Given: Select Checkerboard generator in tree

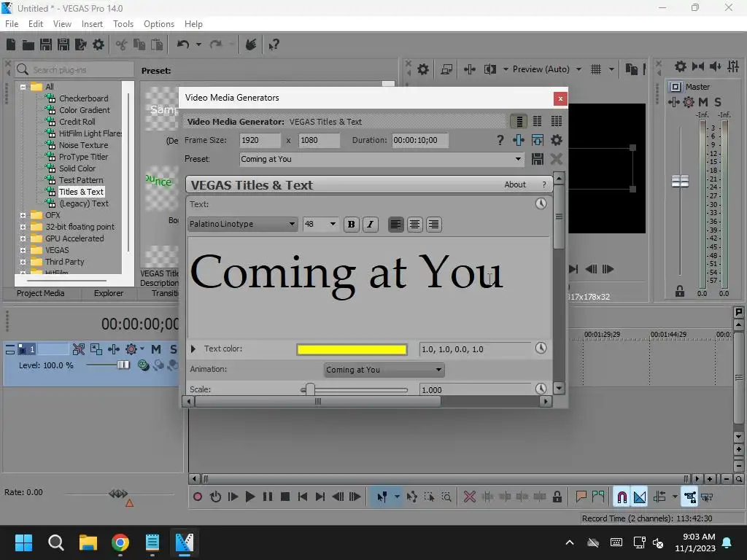Looking at the screenshot, I should (x=83, y=98).
